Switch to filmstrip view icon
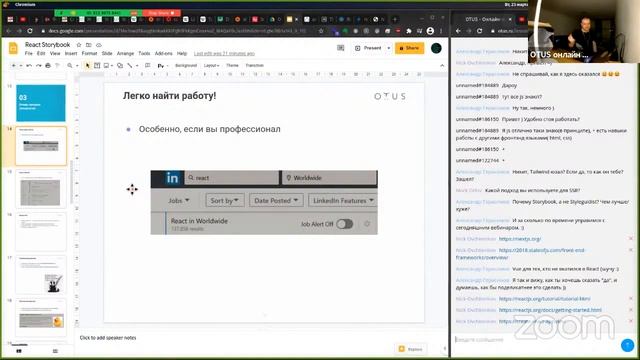 click(19, 351)
